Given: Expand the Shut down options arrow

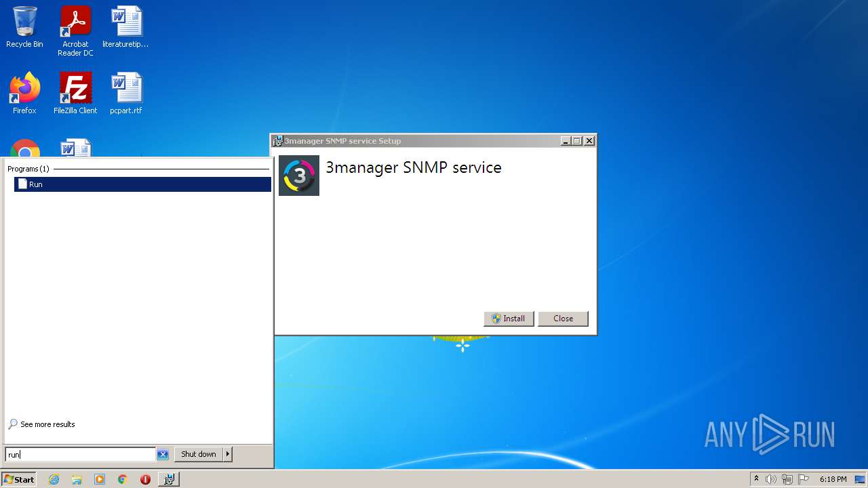Looking at the screenshot, I should pyautogui.click(x=228, y=454).
